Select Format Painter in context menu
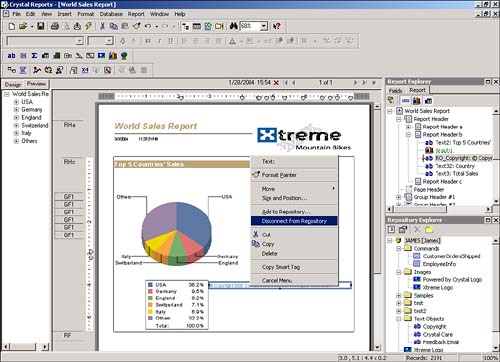The image size is (500, 362). tap(279, 175)
